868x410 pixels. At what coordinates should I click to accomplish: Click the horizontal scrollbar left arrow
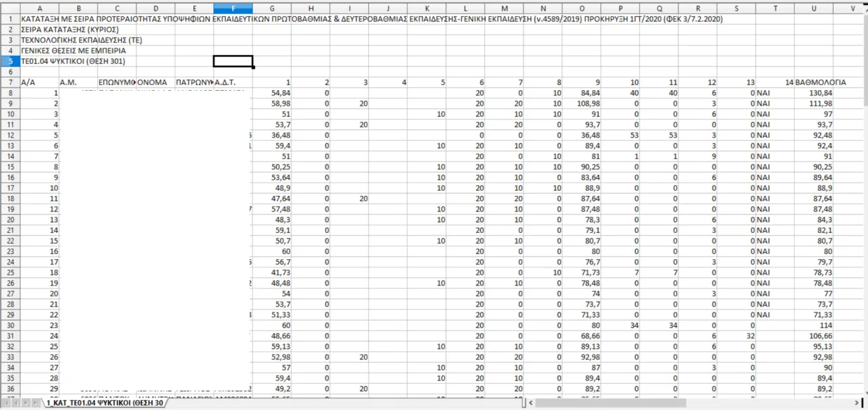tap(531, 403)
